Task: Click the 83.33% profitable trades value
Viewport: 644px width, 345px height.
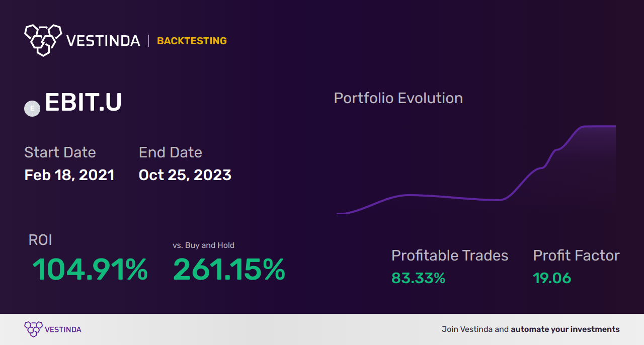Action: tap(418, 278)
